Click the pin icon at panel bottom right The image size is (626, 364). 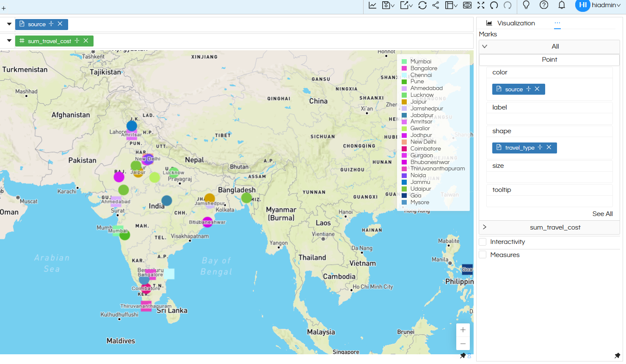618,356
